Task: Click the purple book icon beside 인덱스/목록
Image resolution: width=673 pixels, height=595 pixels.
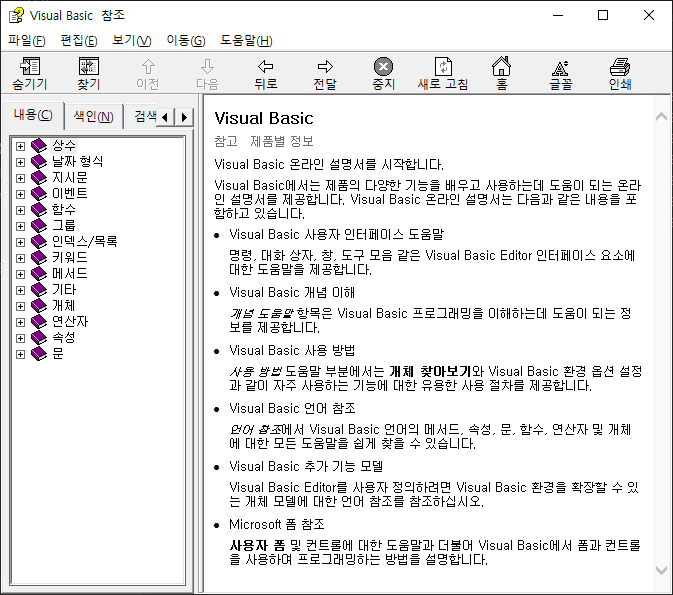Action: coord(39,242)
